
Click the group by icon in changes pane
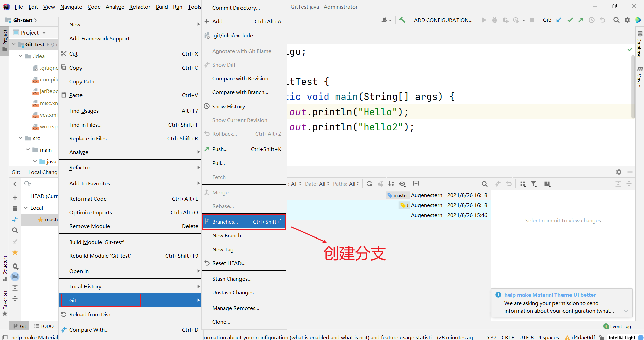pyautogui.click(x=523, y=184)
